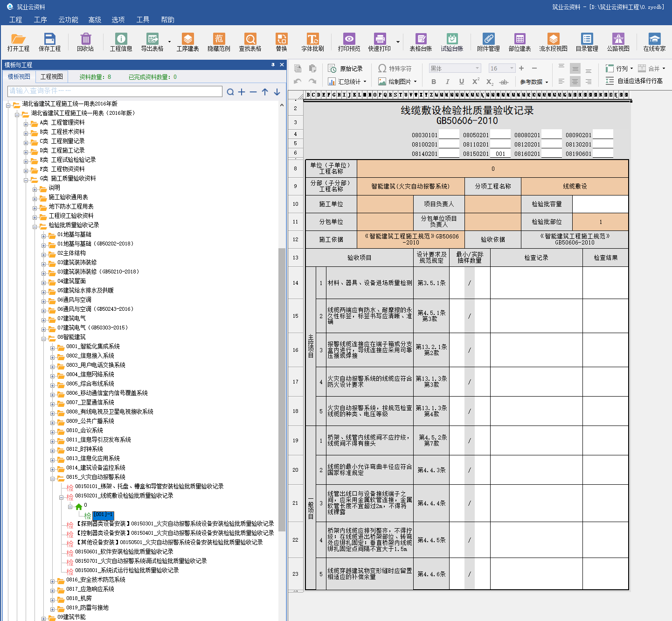This screenshot has width=672, height=621.
Task: Switch to 流水段视图
Action: [x=553, y=42]
